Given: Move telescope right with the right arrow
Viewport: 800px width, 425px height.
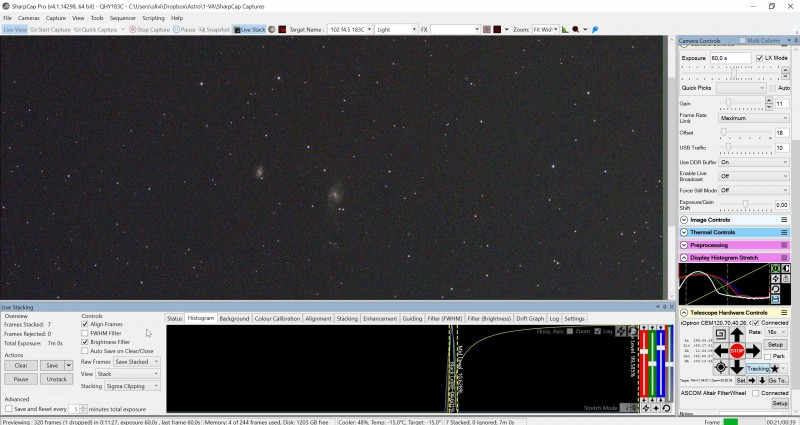Looking at the screenshot, I should (x=754, y=351).
